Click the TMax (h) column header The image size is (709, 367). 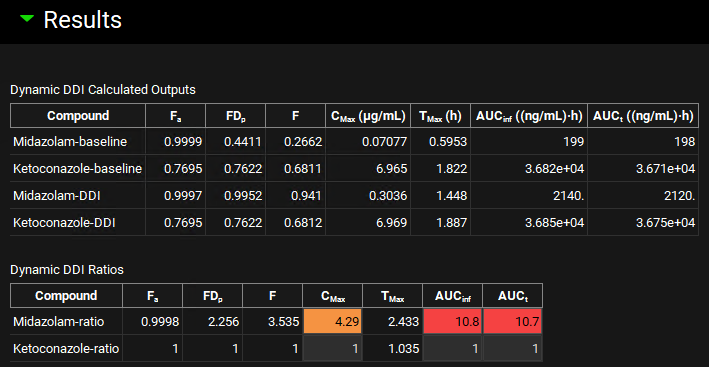440,116
